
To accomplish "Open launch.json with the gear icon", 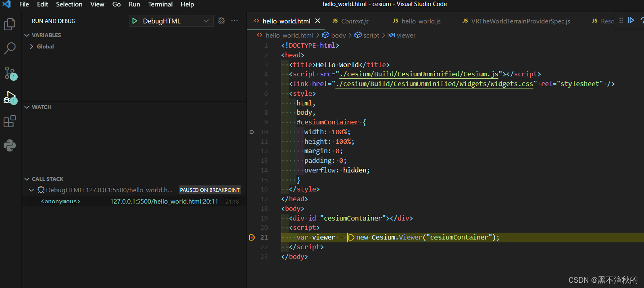I will 221,21.
